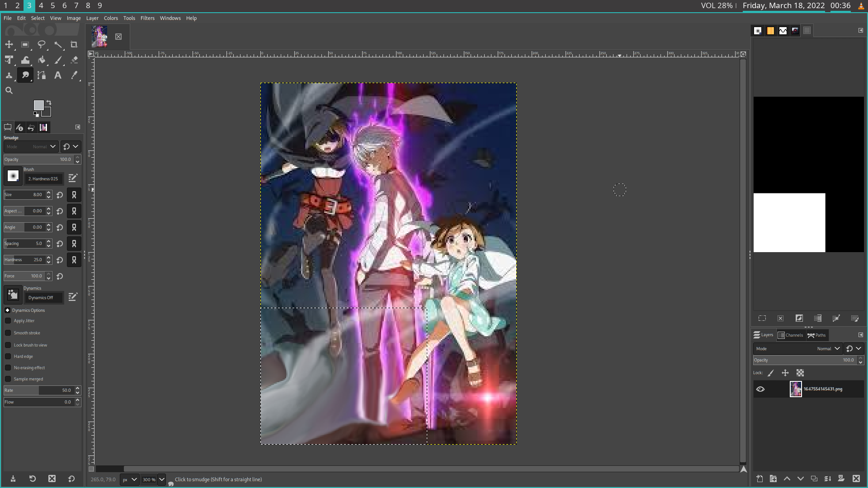The width and height of the screenshot is (868, 488).
Task: Click the foreground color swatch
Action: pyautogui.click(x=38, y=105)
